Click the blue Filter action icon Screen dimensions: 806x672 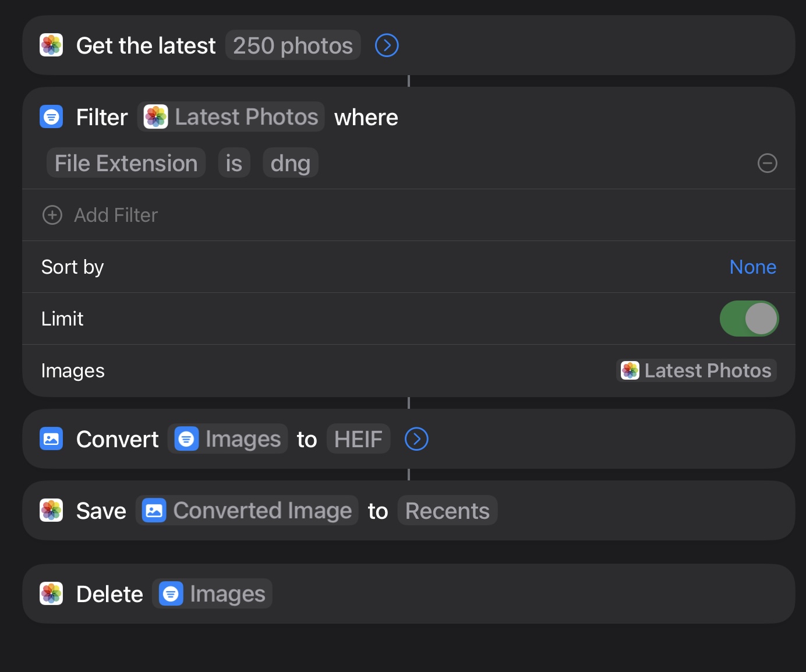click(51, 117)
